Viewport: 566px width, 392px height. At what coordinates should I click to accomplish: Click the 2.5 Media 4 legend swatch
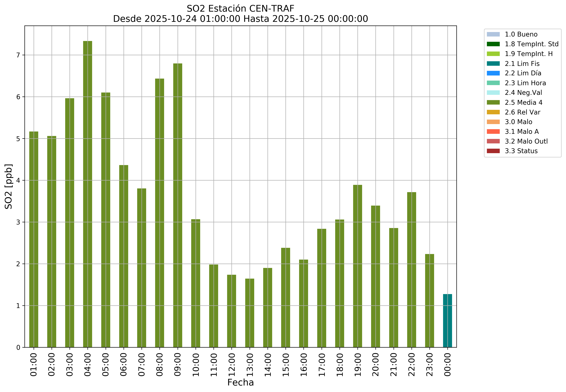[493, 102]
